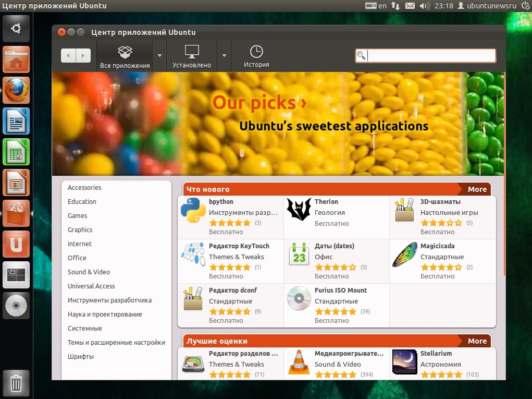Select Graphics category
Screen dimensions: 532x399
pos(80,230)
